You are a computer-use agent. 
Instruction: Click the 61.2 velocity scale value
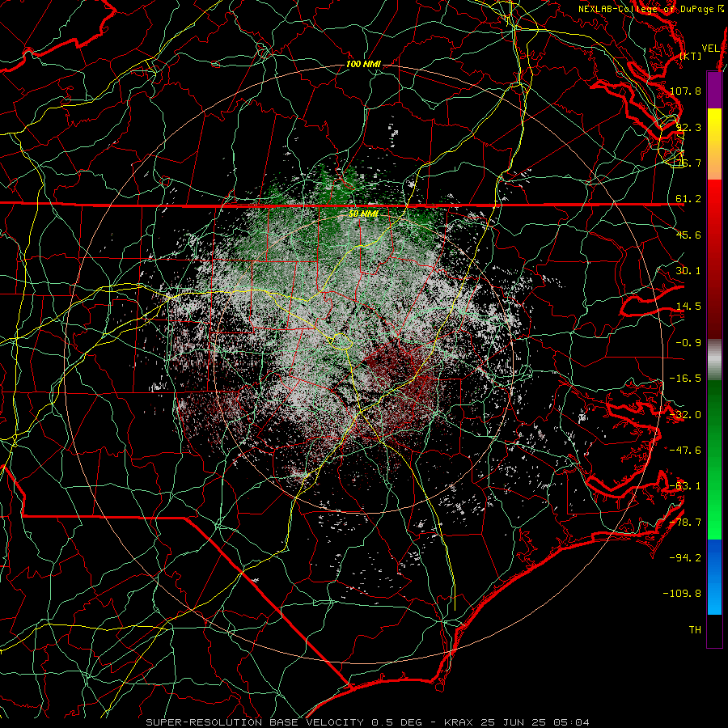(688, 199)
